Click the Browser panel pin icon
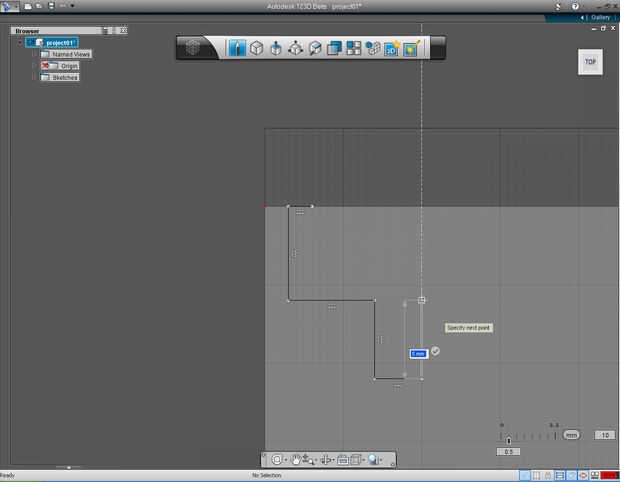Screen dimensions: 620x482 (106, 30)
